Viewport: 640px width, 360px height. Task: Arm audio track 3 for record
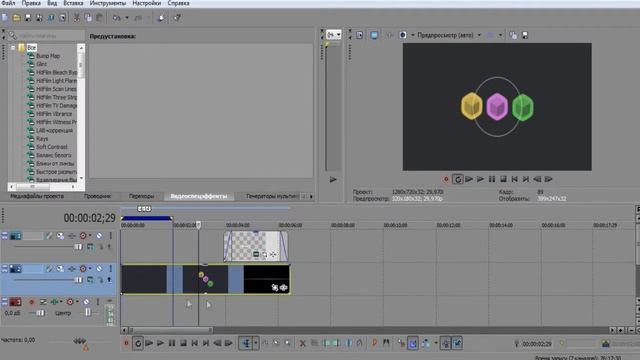tap(31, 302)
